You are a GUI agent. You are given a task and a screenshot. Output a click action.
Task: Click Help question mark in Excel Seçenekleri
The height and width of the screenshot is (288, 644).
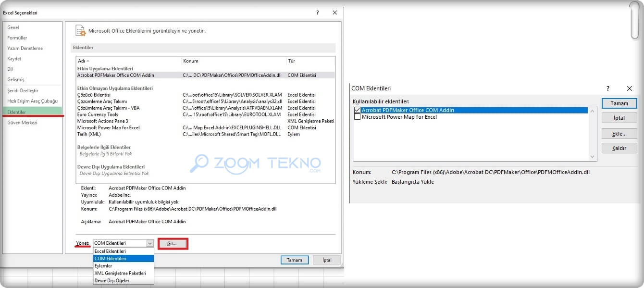tap(317, 13)
